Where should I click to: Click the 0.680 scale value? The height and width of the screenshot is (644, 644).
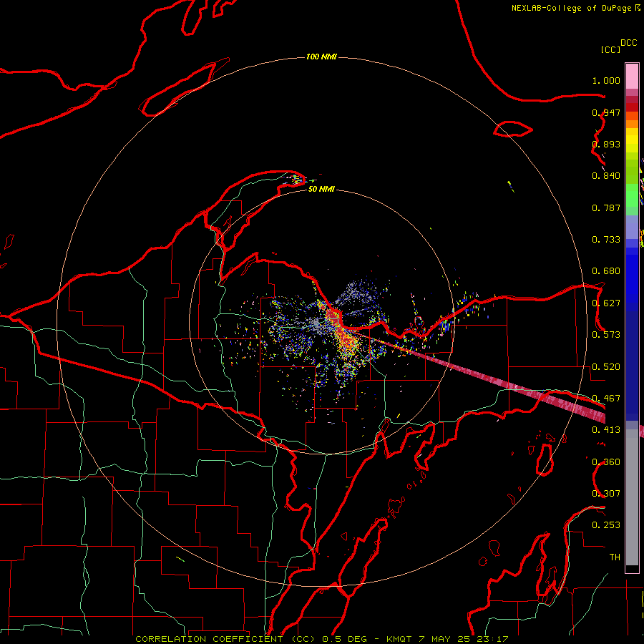(606, 271)
